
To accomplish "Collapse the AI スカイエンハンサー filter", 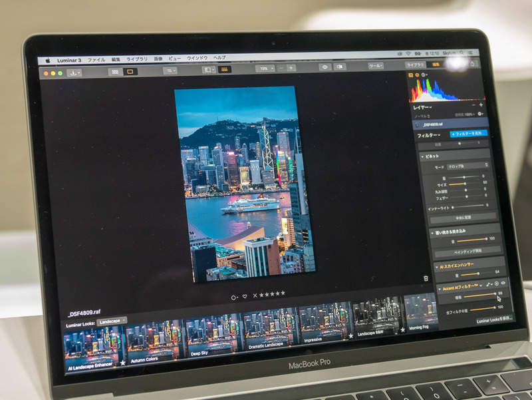I will point(437,268).
